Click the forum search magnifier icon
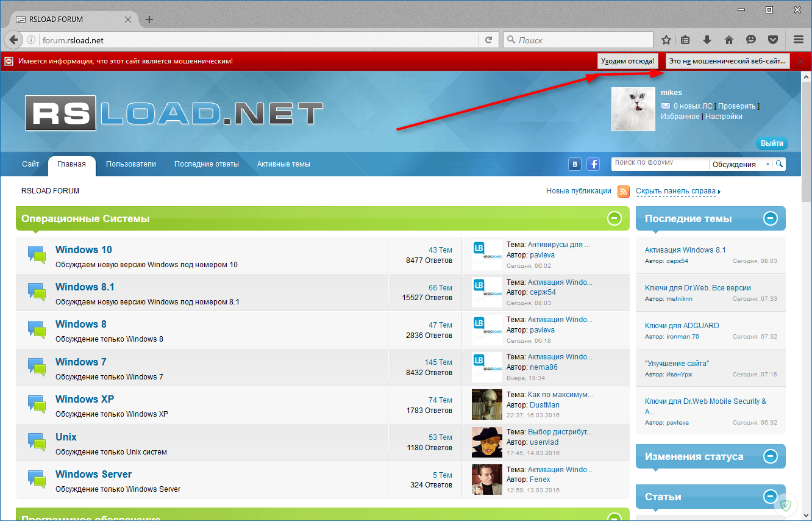 779,164
